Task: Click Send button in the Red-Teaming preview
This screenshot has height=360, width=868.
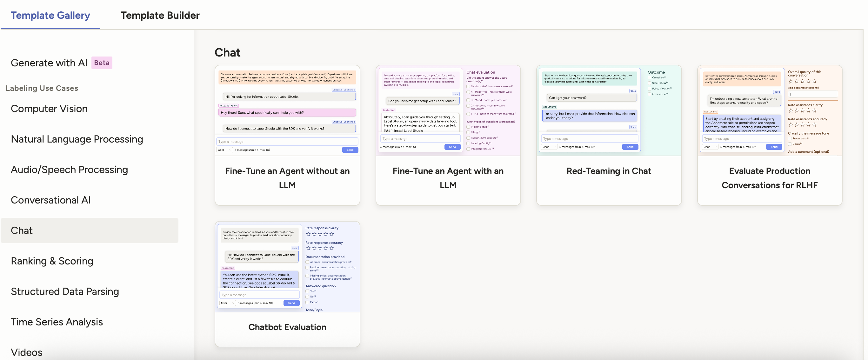Action: click(630, 147)
